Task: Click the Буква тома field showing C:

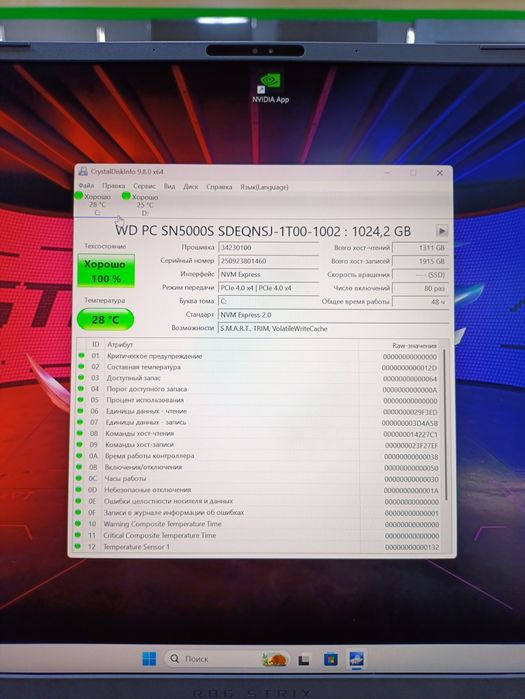Action: tap(269, 301)
